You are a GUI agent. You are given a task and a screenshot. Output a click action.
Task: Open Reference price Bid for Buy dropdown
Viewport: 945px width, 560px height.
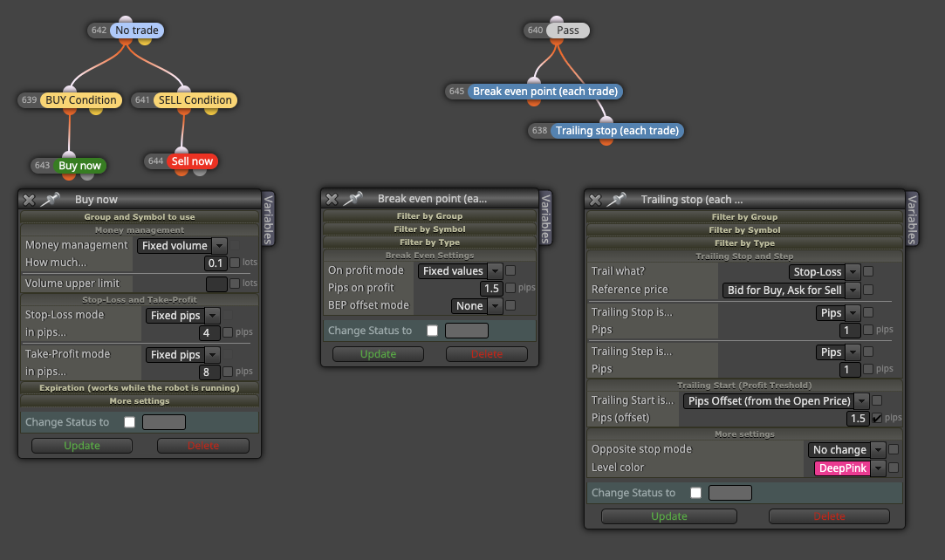791,290
